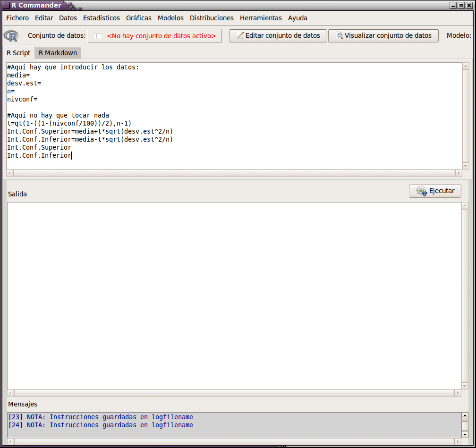Screen dimensions: 476x448
Task: Close the R Commander window
Action: [x=469, y=6]
